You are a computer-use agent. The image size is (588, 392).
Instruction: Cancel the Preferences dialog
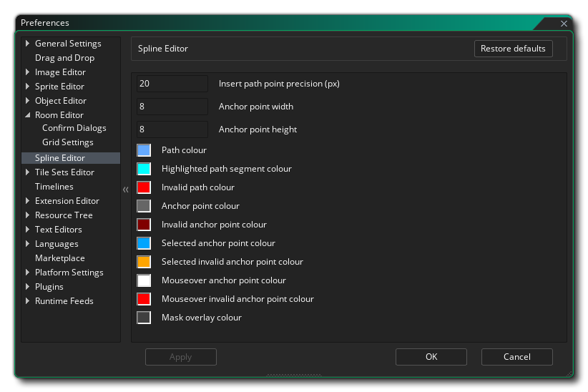516,357
